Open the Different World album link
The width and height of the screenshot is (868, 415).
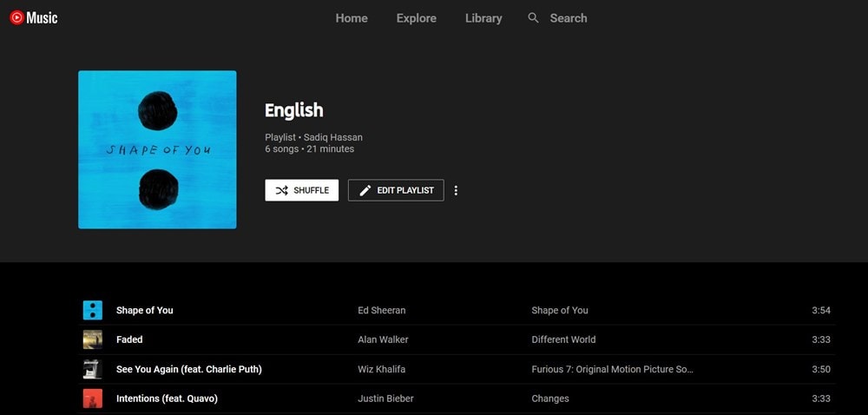click(563, 339)
